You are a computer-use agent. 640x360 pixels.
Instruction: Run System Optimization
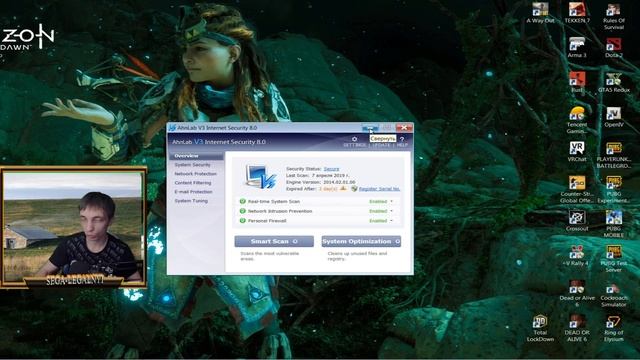[361, 241]
